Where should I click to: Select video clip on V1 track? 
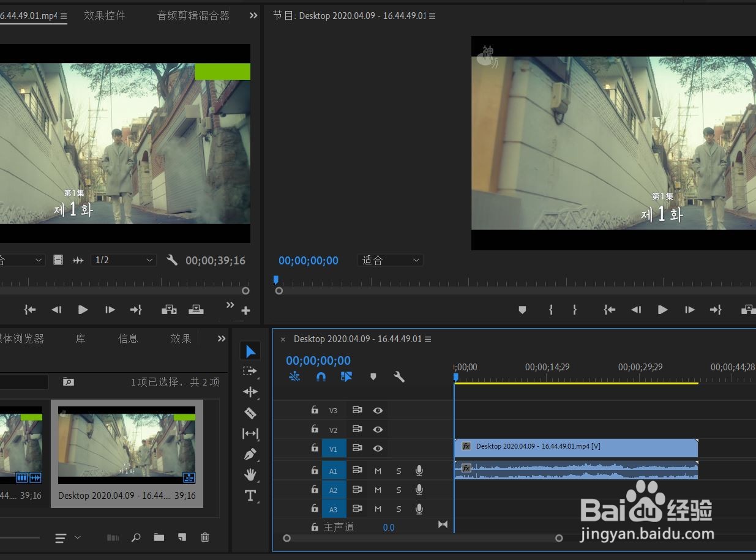576,448
